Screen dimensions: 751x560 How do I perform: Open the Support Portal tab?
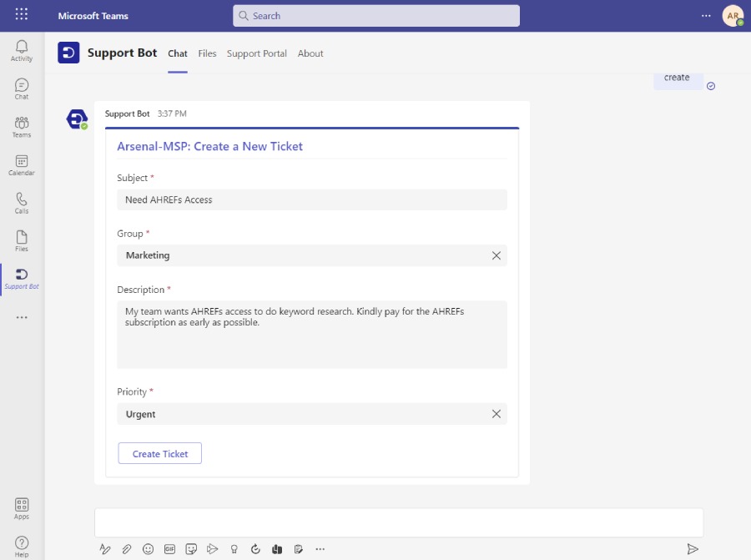pyautogui.click(x=256, y=53)
